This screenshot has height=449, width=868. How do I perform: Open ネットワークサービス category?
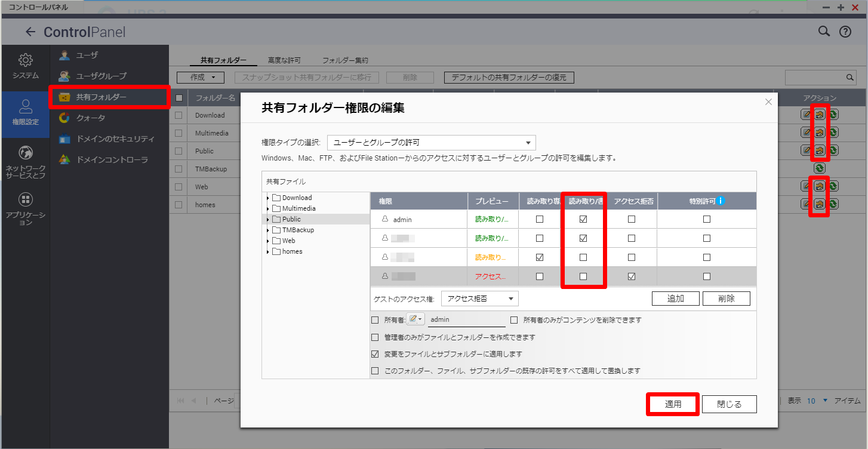click(25, 162)
